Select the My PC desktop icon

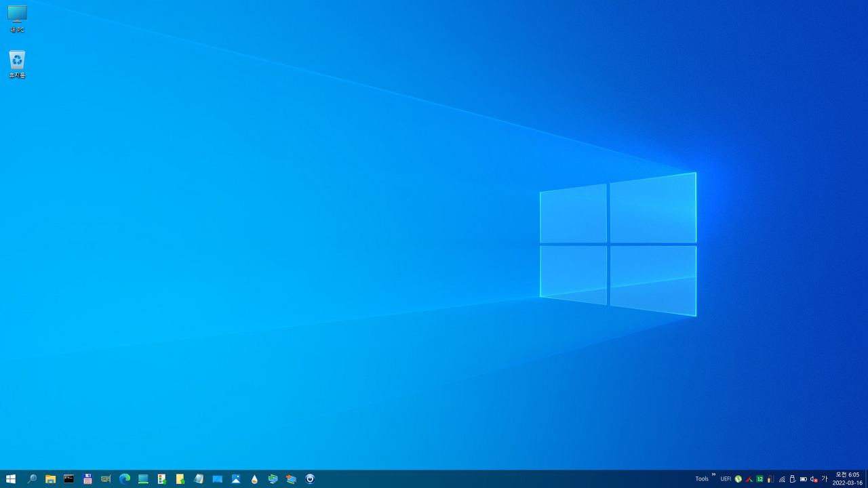pyautogui.click(x=17, y=19)
